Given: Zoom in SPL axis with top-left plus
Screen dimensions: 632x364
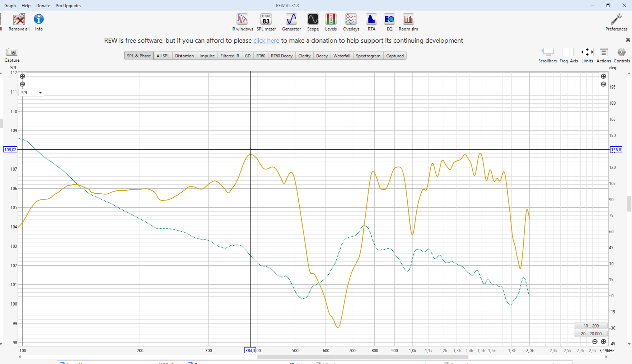Looking at the screenshot, I should (x=23, y=76).
